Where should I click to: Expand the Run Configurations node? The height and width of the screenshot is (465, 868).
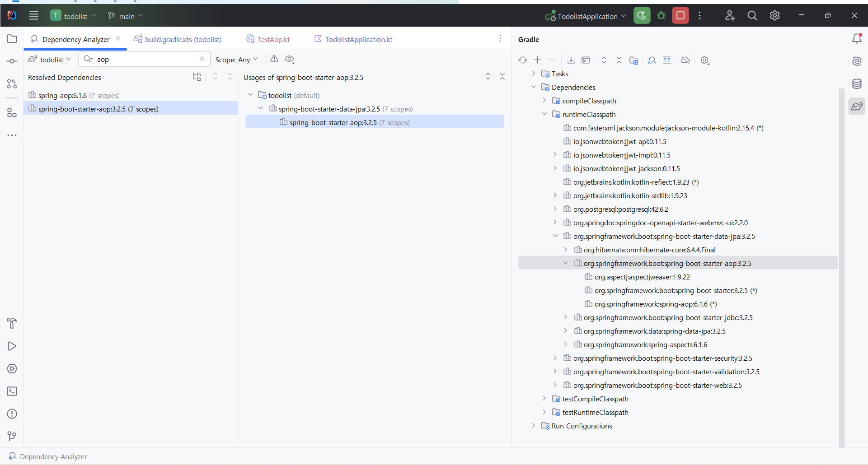(x=534, y=425)
